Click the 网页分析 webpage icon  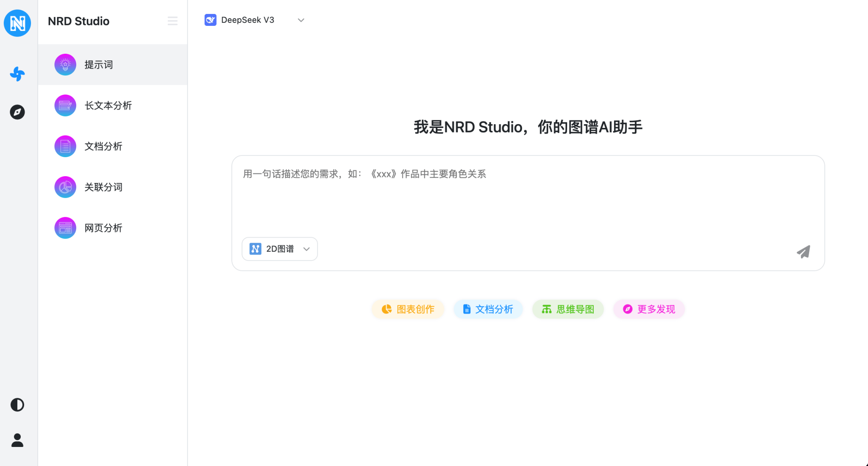point(65,228)
